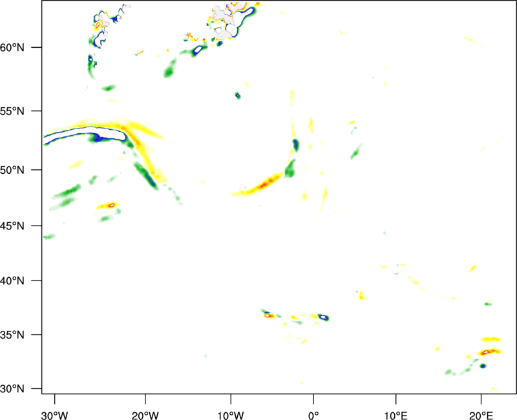Click the 50°N latitude label
Viewport: 517px width, 420px height.
[x=12, y=170]
